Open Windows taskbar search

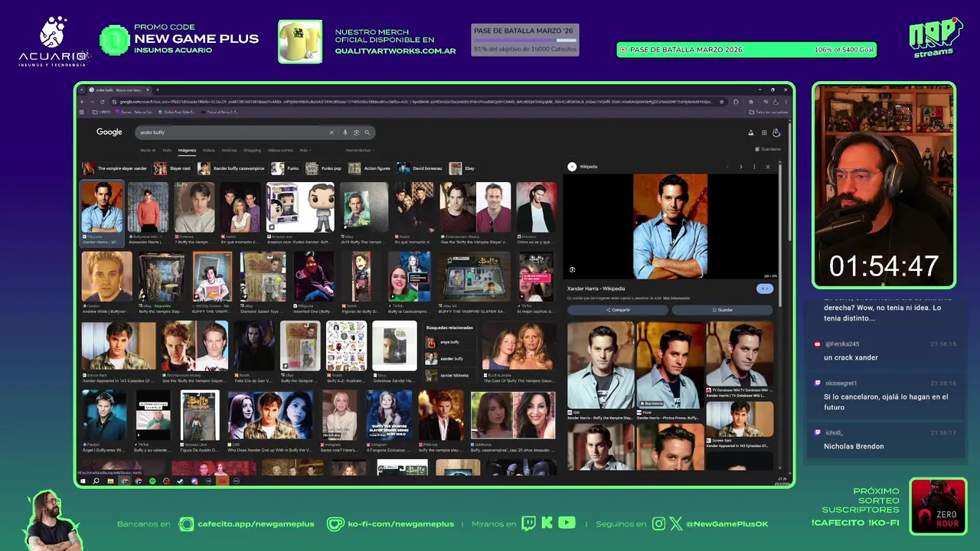click(x=96, y=481)
